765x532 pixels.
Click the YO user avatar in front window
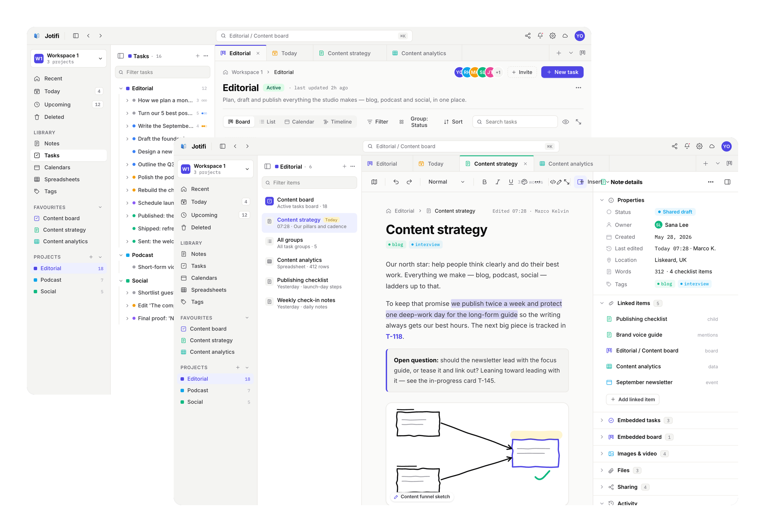tap(726, 146)
